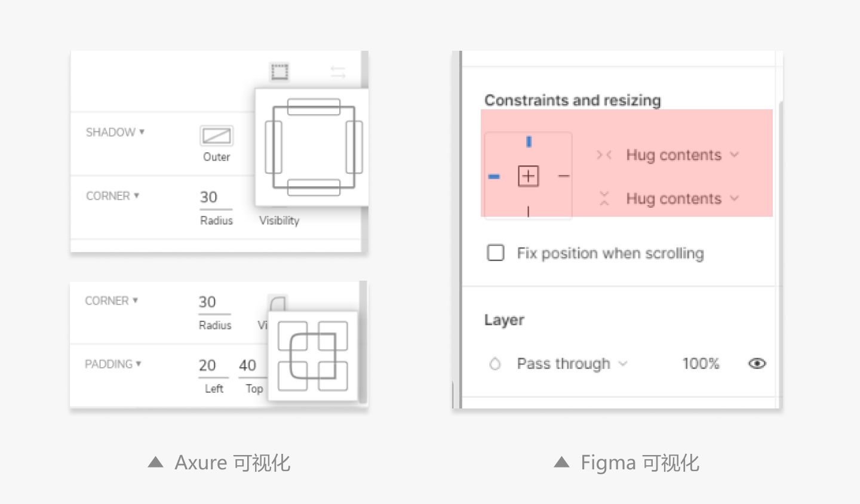
Task: Click the center plus constraint icon
Action: click(x=529, y=176)
